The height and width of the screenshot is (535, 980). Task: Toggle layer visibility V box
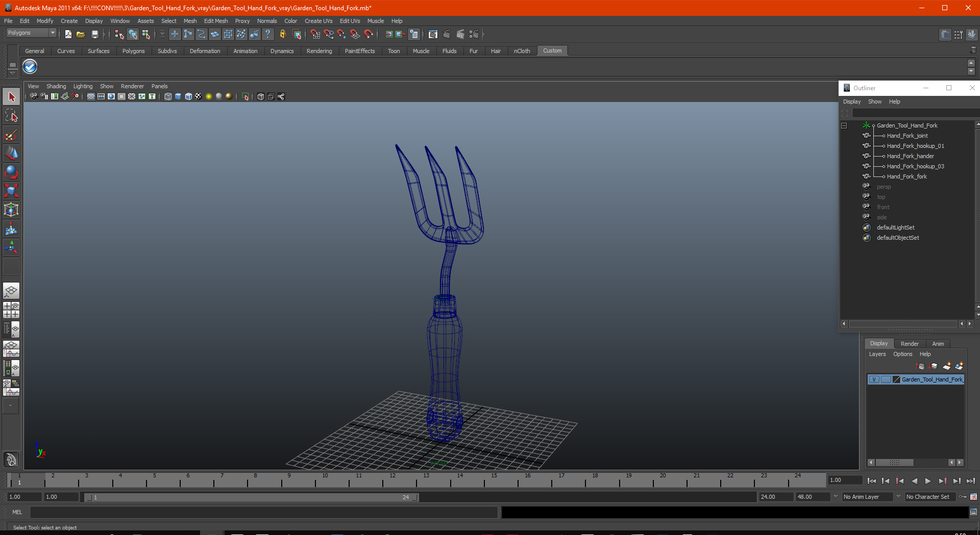click(x=874, y=379)
